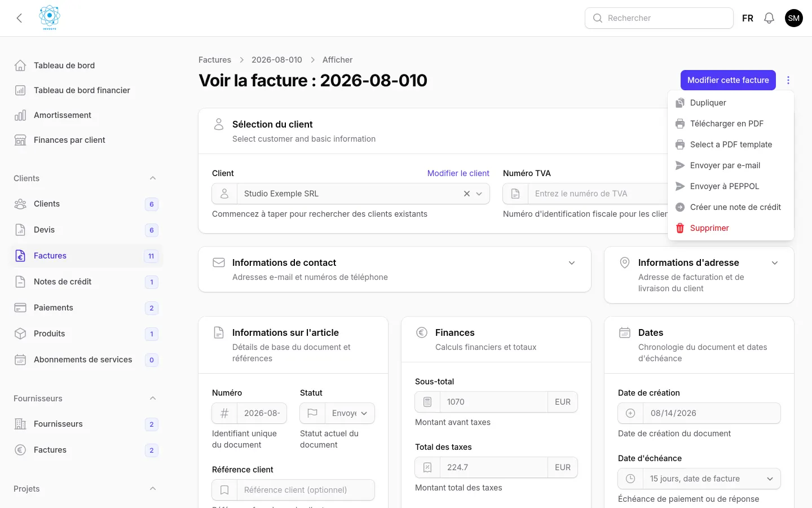Viewport: 812px width, 508px height.
Task: Open the Statut dropdown Envoyé
Action: pos(350,413)
